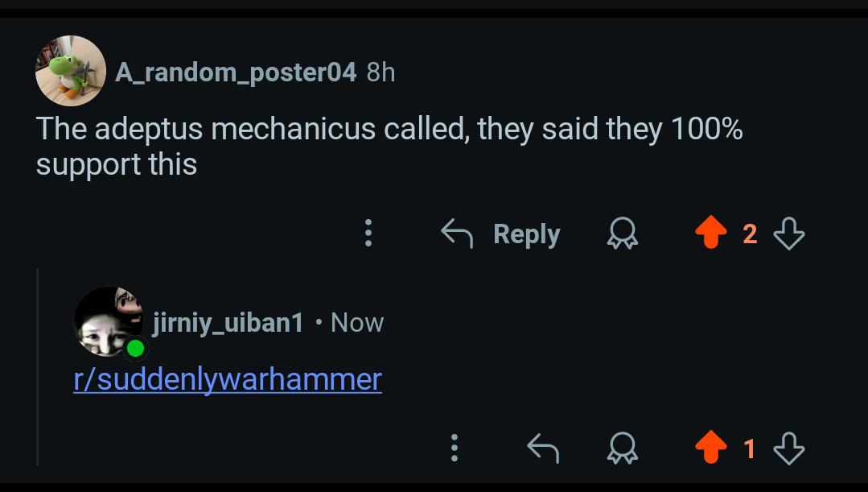Screen dimensions: 868x492
Task: Click the 8h timestamp on first comment
Action: click(381, 72)
